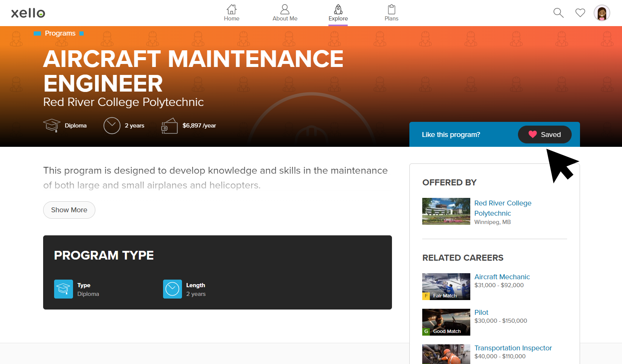Image resolution: width=622 pixels, height=364 pixels.
Task: Click the 'Offered By' heading
Action: point(449,183)
